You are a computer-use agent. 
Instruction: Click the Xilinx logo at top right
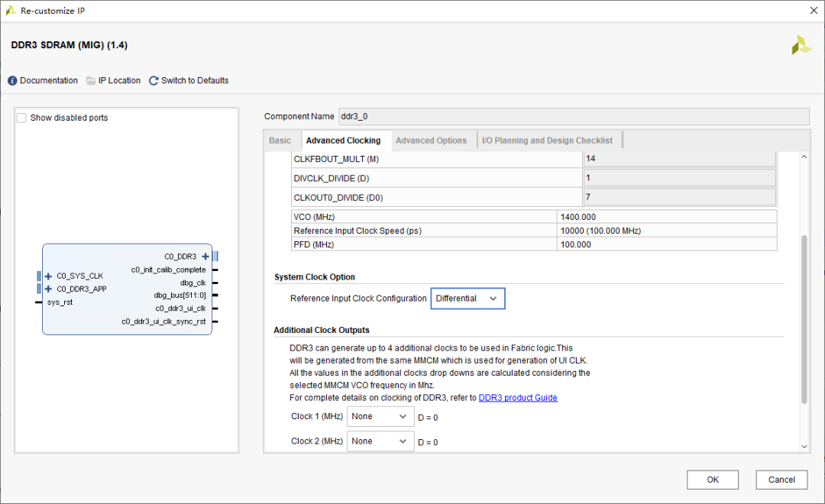[x=801, y=45]
